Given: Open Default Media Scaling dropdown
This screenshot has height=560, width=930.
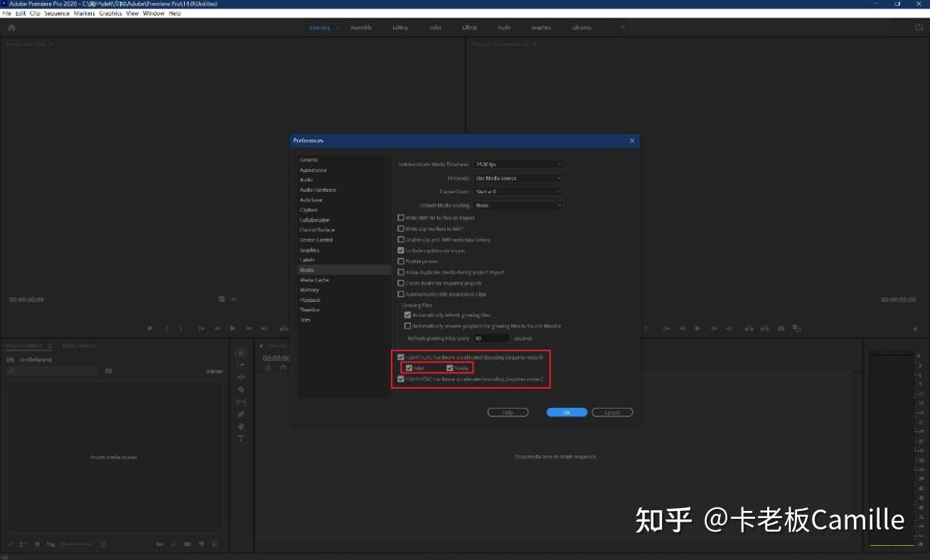Looking at the screenshot, I should pos(518,205).
